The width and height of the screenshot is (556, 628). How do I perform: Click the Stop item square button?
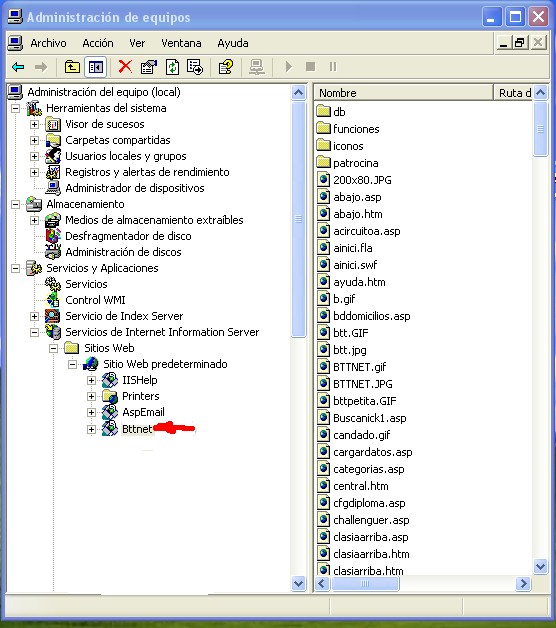(x=310, y=66)
